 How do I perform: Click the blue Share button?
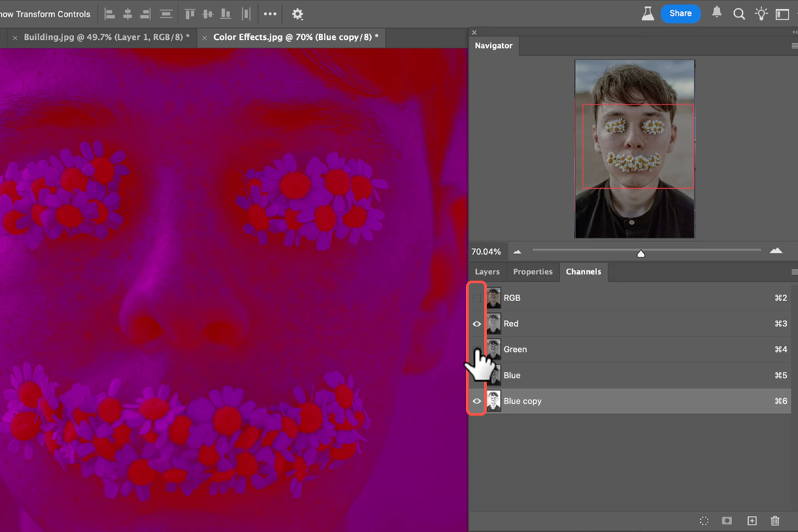click(x=680, y=13)
